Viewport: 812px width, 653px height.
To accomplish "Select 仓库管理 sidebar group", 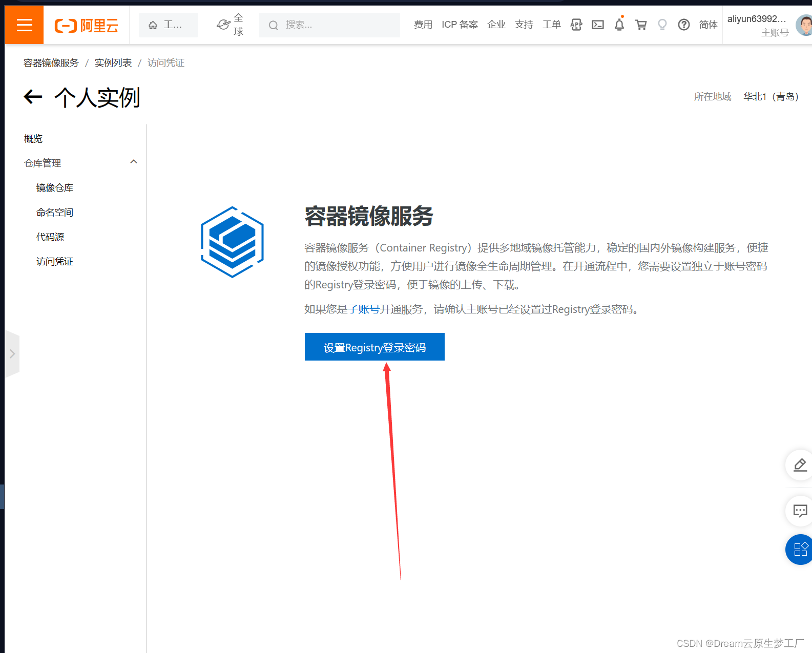I will click(x=43, y=163).
